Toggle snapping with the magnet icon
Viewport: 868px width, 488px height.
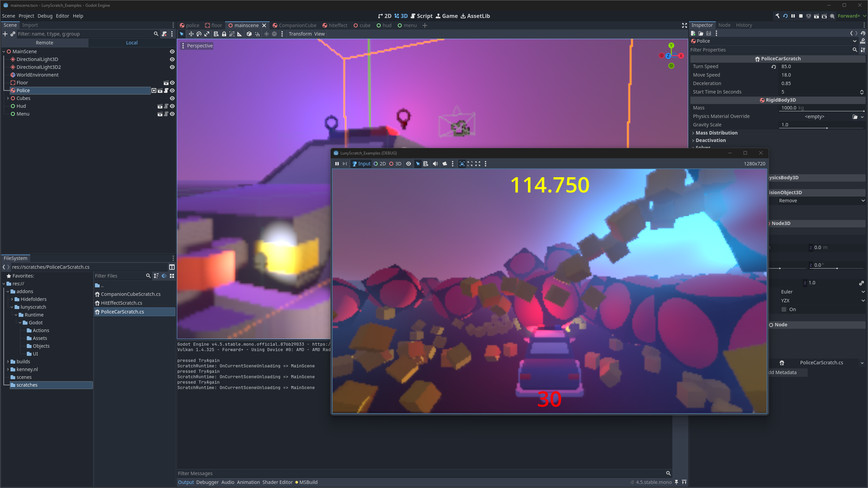[258, 34]
